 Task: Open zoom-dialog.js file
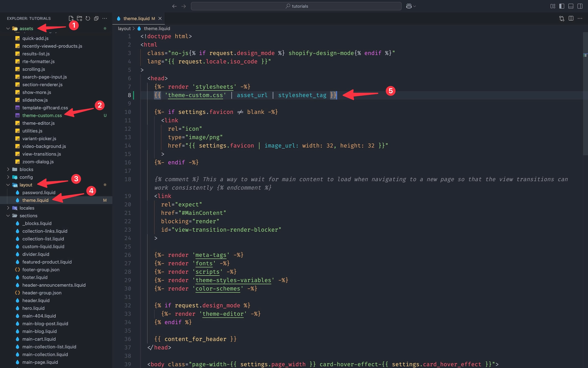(x=38, y=162)
